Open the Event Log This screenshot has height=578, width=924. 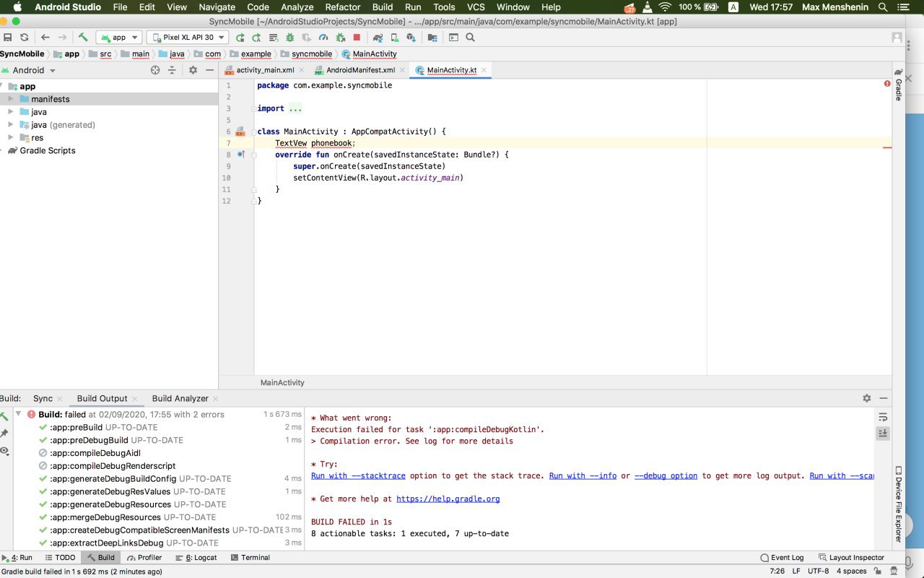click(x=782, y=558)
